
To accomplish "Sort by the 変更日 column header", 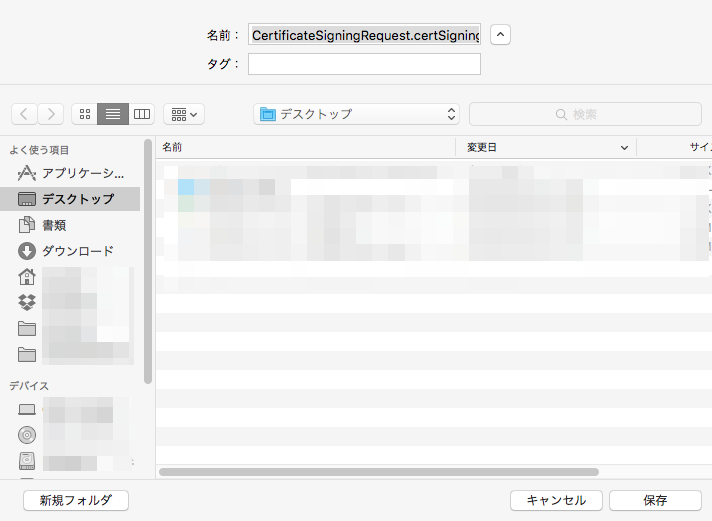I will (x=546, y=147).
